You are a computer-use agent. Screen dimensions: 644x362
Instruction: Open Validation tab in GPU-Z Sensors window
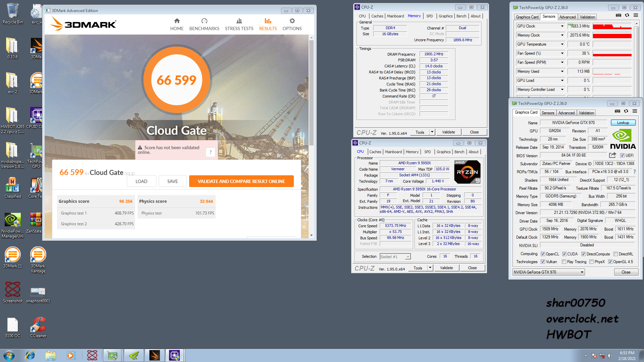pyautogui.click(x=587, y=17)
